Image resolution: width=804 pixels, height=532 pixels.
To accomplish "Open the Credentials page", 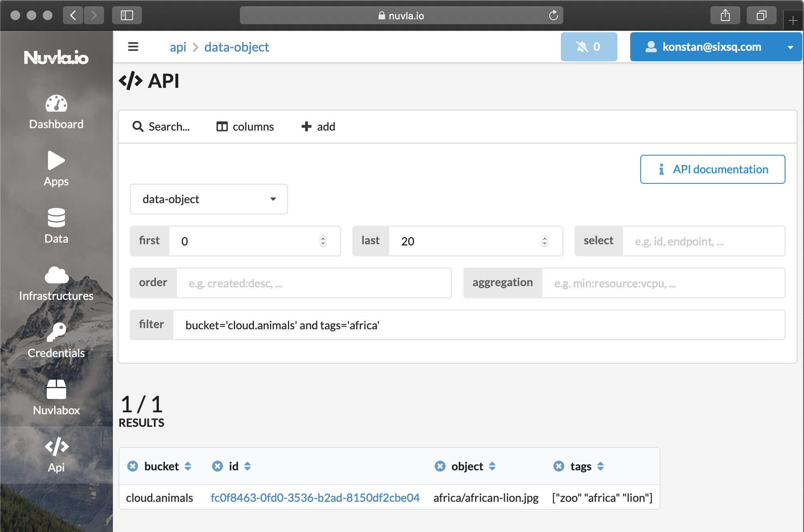I will [x=56, y=341].
